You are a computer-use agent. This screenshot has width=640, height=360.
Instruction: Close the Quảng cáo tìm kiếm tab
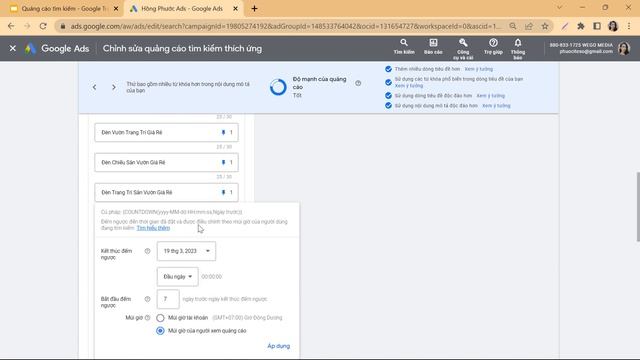tap(116, 9)
